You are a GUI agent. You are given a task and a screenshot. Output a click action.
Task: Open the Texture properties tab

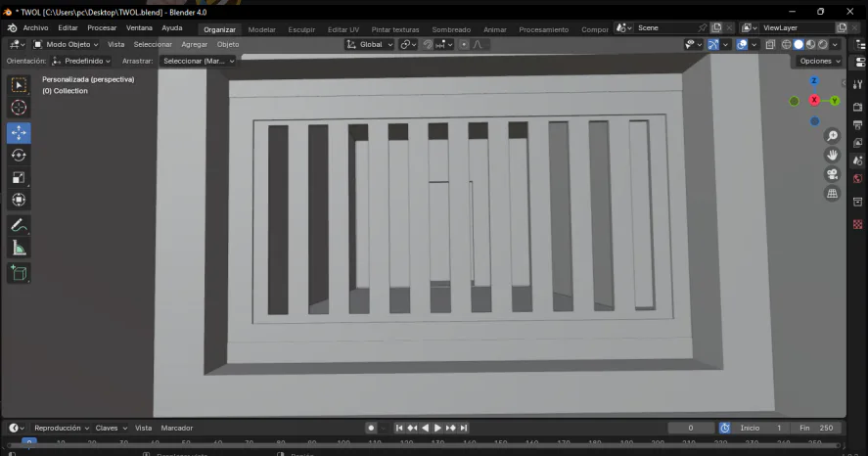(858, 224)
